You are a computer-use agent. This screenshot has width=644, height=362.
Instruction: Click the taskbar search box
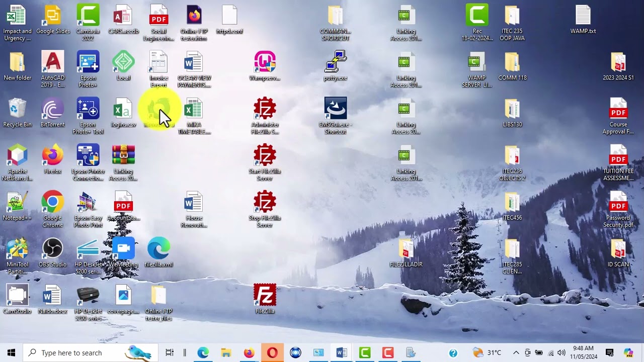[x=91, y=352]
